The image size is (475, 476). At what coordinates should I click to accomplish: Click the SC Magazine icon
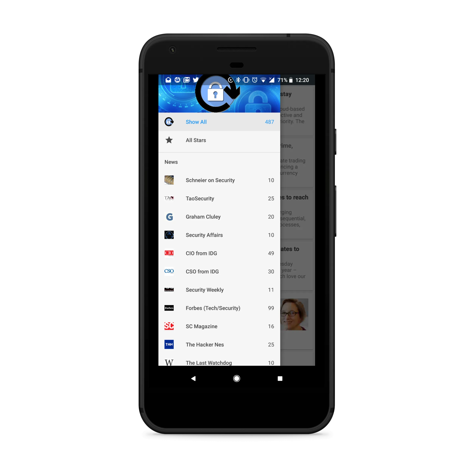169,326
